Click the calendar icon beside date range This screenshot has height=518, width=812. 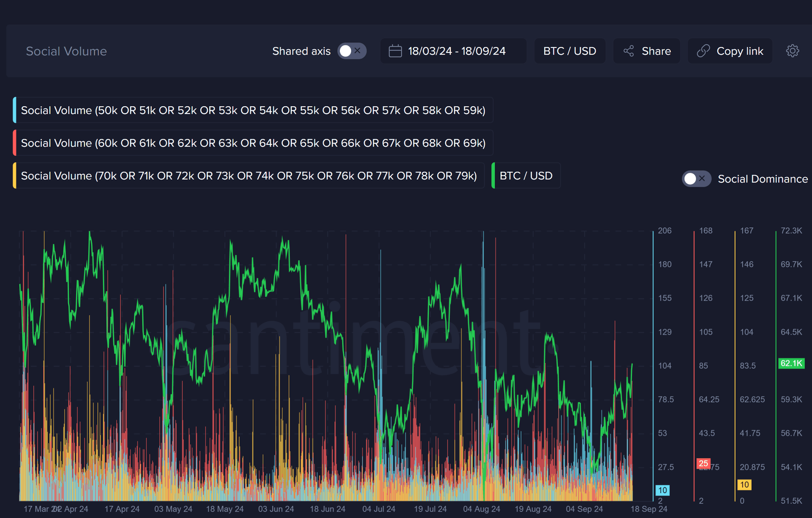click(395, 51)
